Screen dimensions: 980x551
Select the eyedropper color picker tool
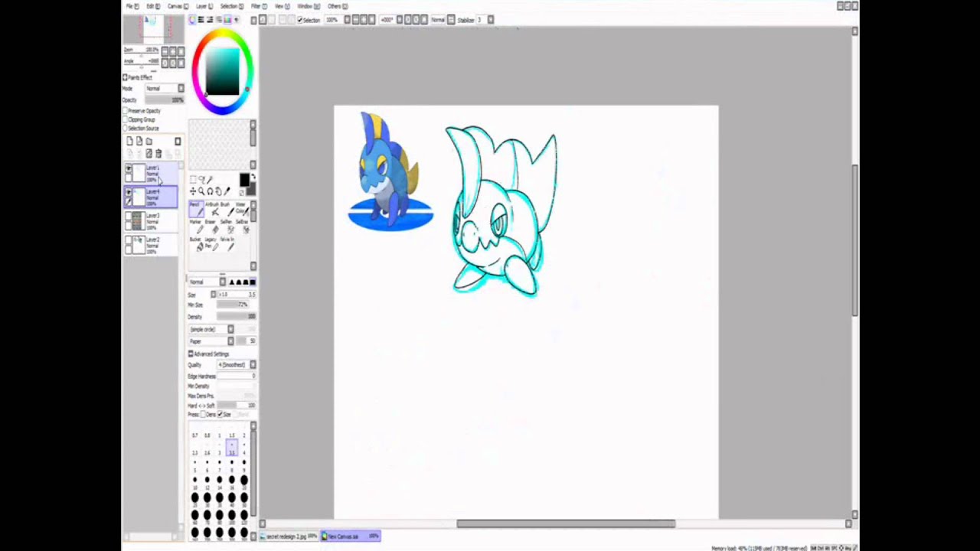tap(227, 191)
